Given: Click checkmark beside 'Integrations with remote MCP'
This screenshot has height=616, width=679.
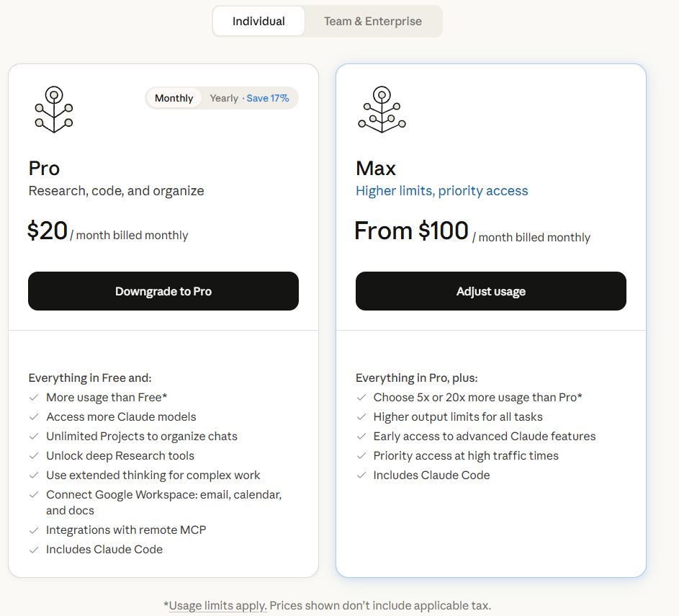Looking at the screenshot, I should click(x=34, y=530).
